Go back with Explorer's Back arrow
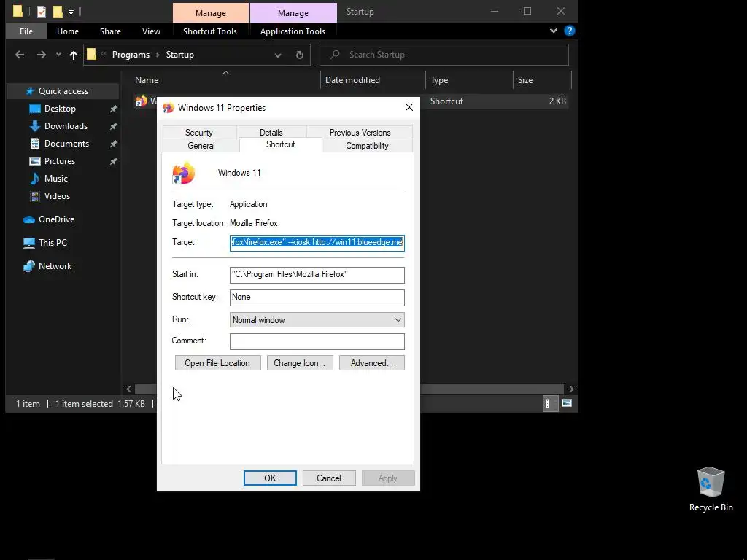Image resolution: width=747 pixels, height=560 pixels. 20,55
